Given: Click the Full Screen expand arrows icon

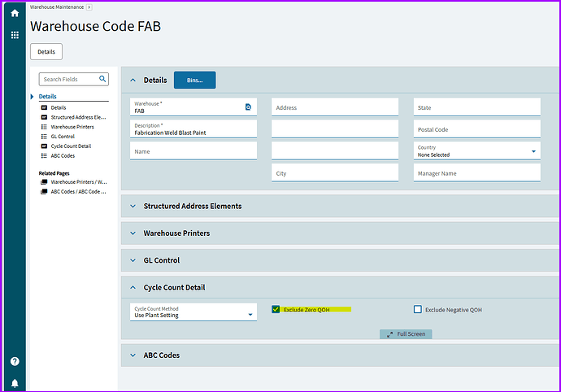Looking at the screenshot, I should point(389,334).
